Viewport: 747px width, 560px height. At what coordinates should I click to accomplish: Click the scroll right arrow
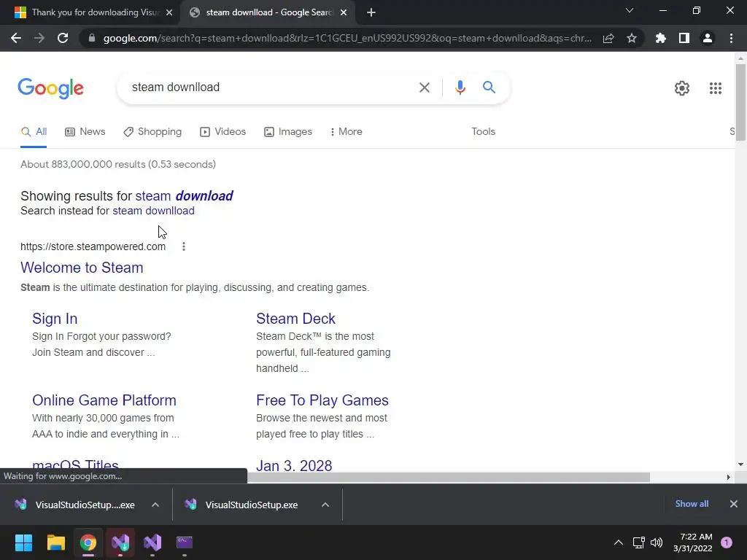click(729, 478)
